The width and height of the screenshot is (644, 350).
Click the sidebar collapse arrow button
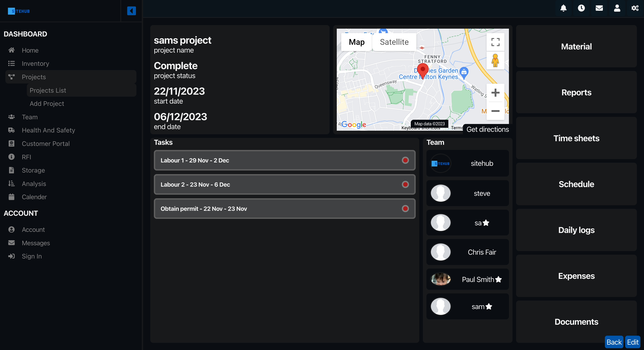coord(131,11)
